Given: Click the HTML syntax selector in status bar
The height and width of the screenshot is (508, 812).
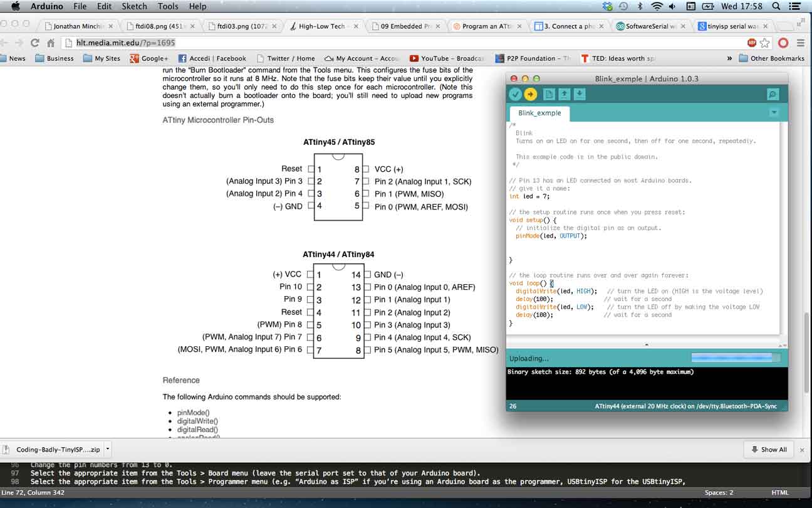Looking at the screenshot, I should point(779,492).
